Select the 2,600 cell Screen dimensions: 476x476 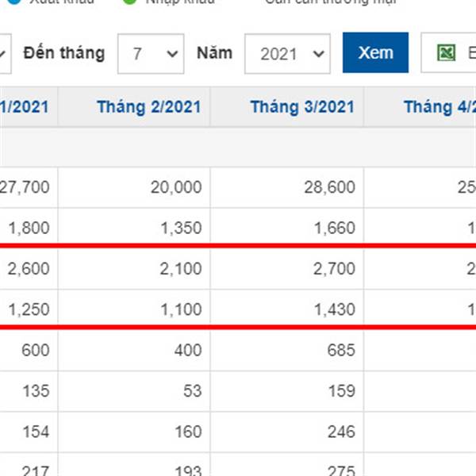point(29,269)
